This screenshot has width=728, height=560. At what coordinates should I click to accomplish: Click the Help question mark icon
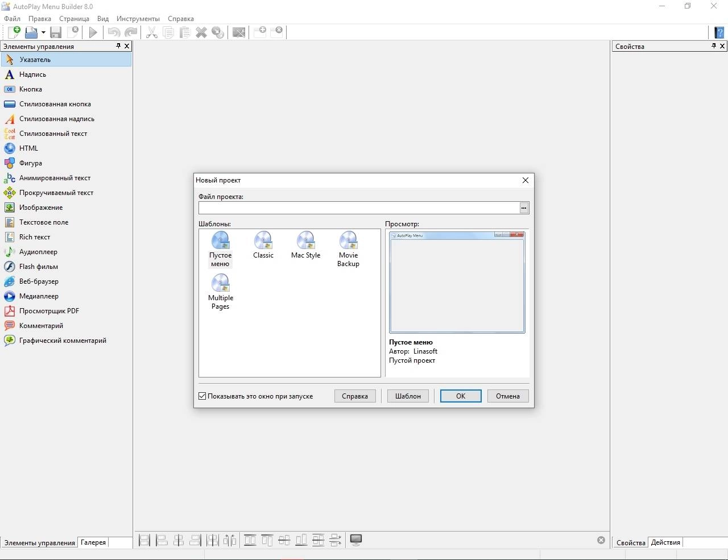719,32
